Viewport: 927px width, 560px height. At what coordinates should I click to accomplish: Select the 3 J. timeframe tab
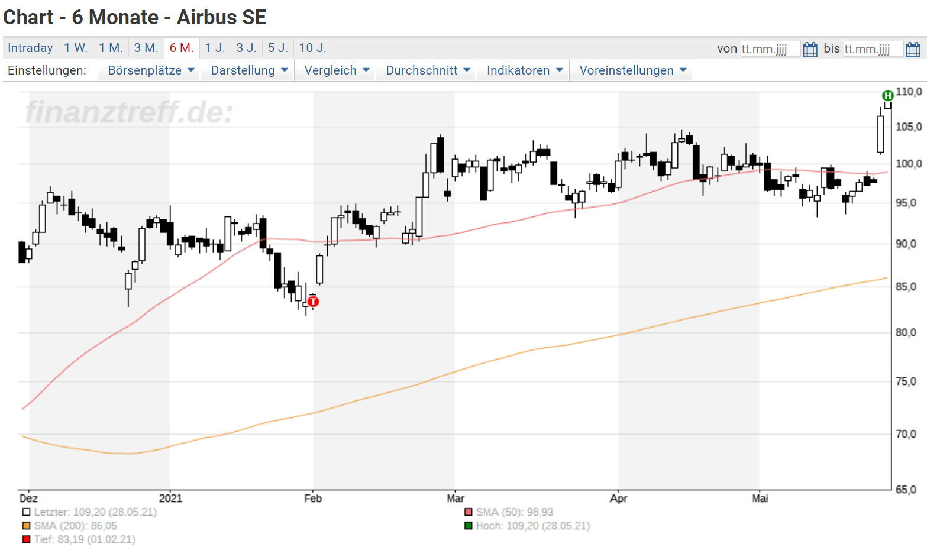coord(247,48)
